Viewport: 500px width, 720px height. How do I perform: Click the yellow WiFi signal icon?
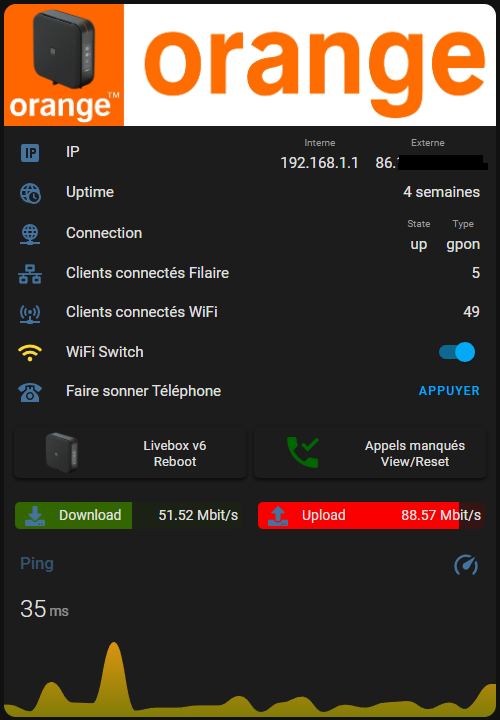30,353
